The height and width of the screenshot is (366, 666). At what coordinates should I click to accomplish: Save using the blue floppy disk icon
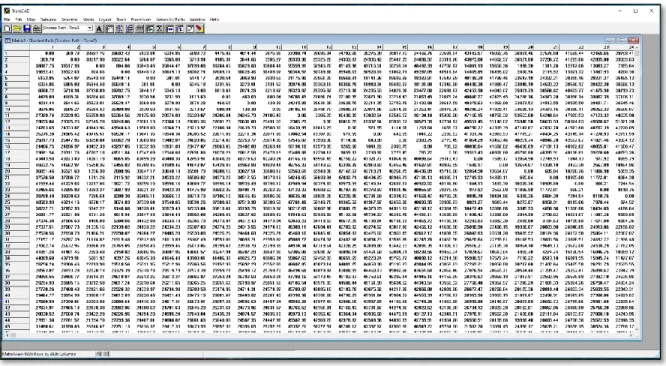tap(27, 28)
